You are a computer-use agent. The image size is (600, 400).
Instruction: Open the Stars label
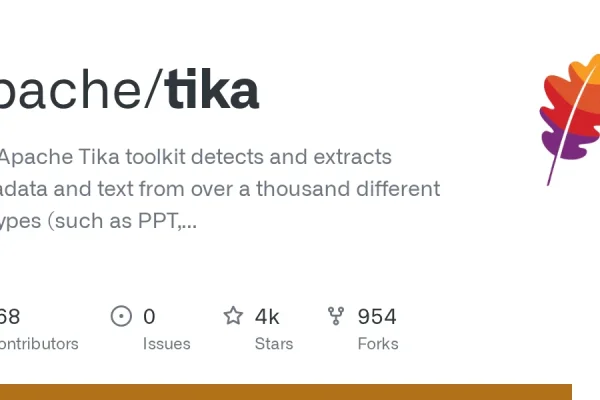pos(274,344)
